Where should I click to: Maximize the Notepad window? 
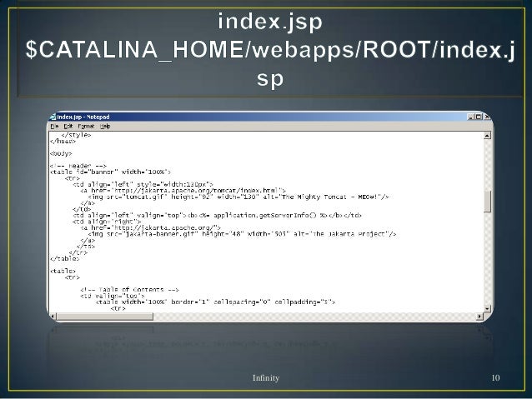(x=479, y=117)
